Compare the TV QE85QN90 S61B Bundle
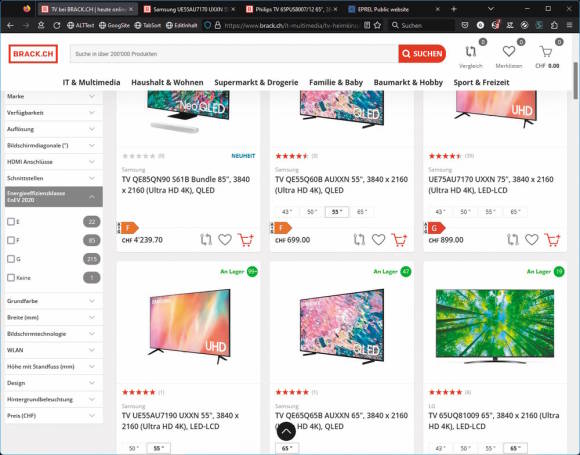Screen dimensions: 580x455 click(206, 240)
